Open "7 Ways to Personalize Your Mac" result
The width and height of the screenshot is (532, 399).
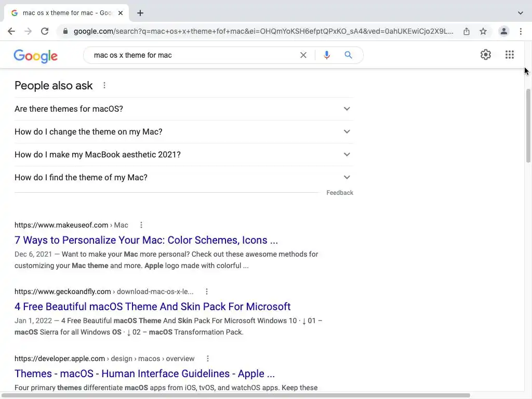click(146, 240)
